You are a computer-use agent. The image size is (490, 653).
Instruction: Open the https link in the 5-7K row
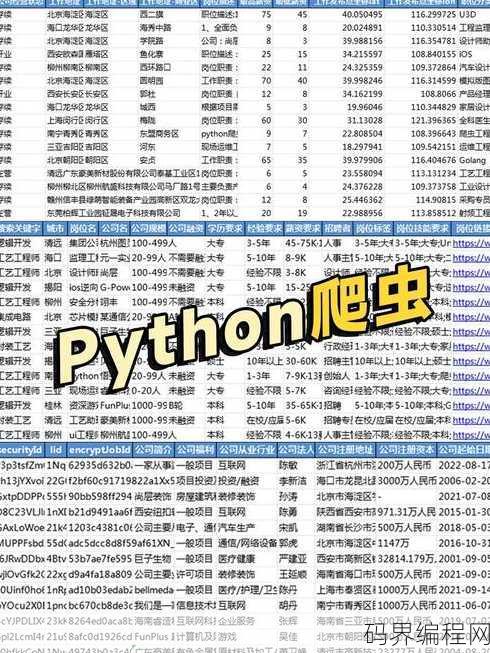[471, 391]
